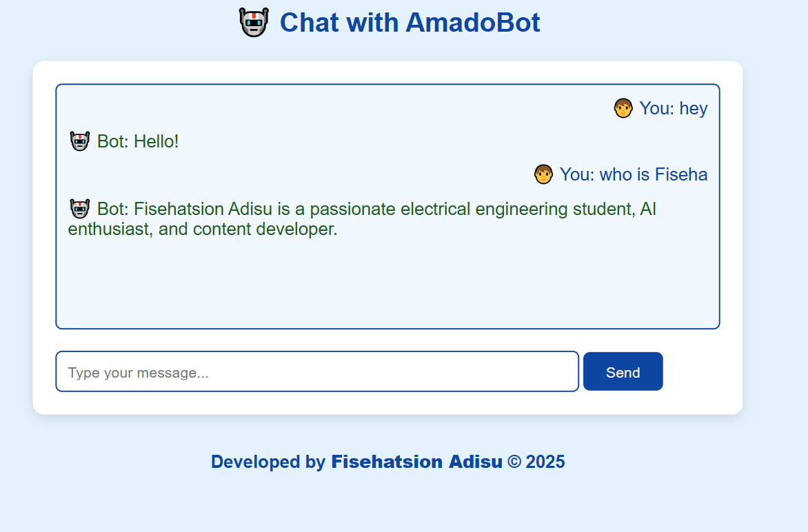Click inside the chat conversation area
This screenshot has width=808, height=532.
tap(387, 289)
